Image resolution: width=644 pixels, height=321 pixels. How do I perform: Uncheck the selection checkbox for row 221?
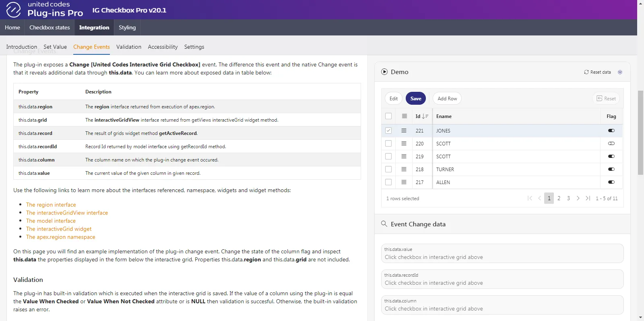pyautogui.click(x=388, y=130)
